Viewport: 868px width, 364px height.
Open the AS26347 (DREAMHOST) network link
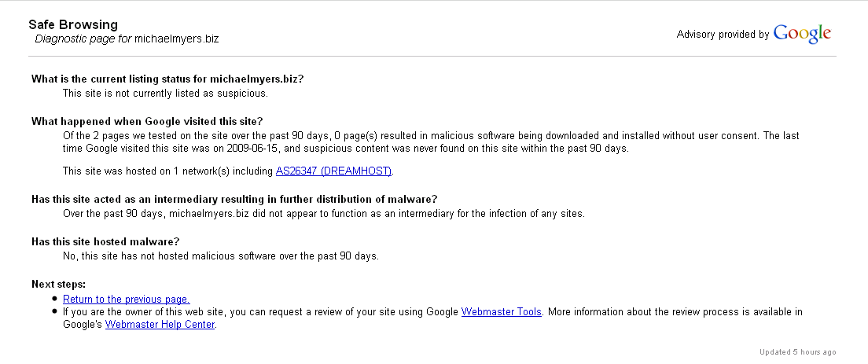[x=334, y=171]
